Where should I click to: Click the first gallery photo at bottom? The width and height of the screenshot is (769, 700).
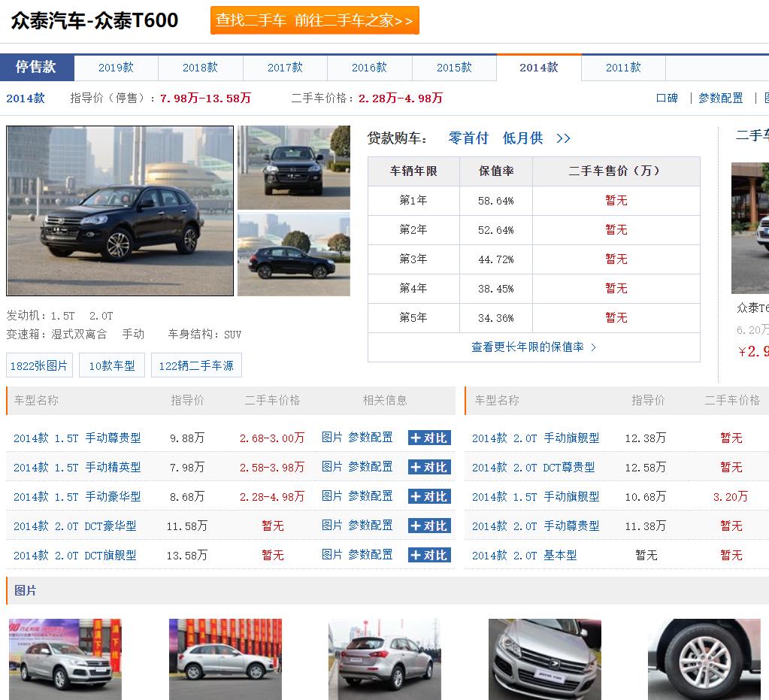coord(65,659)
